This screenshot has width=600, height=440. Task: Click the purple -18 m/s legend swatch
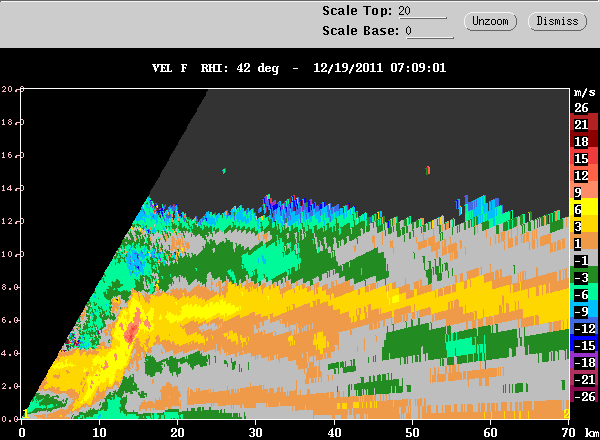[584, 362]
